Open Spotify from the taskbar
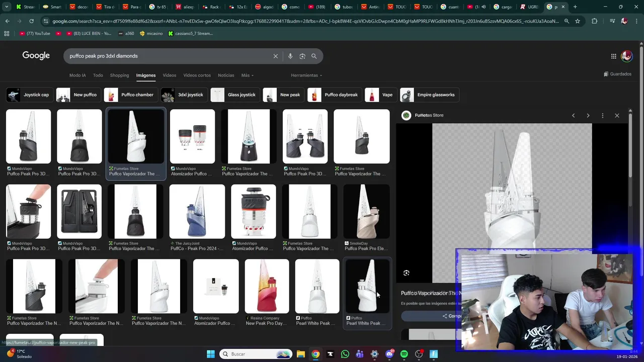This screenshot has width=644, height=362. point(404,354)
